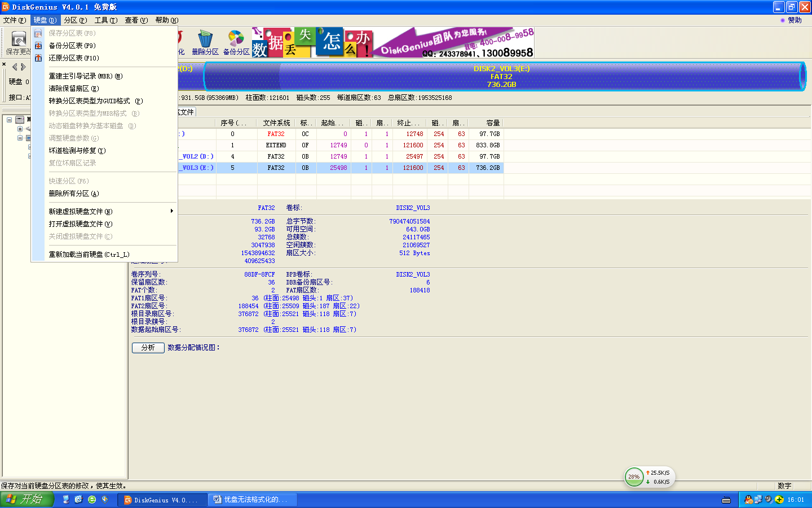The height and width of the screenshot is (508, 812).
Task: Click the 删除分区 trash bin icon
Action: pyautogui.click(x=205, y=40)
